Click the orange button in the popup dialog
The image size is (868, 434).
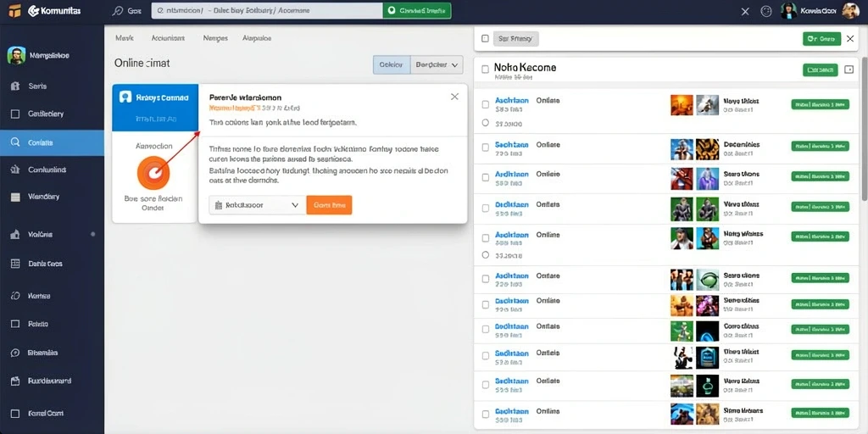329,205
